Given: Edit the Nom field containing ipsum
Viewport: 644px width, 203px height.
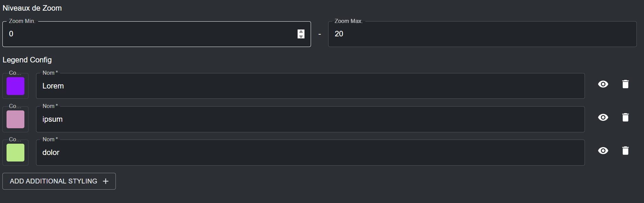Looking at the screenshot, I should [309, 119].
